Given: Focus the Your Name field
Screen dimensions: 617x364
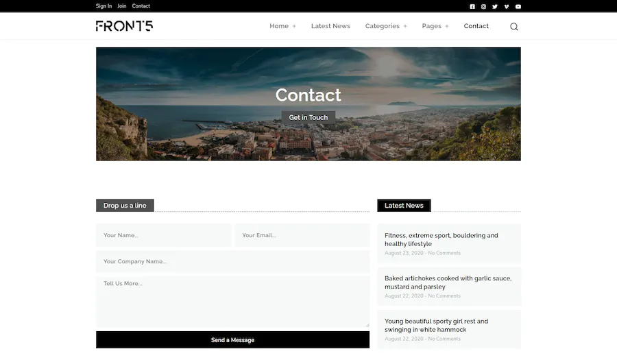Looking at the screenshot, I should [164, 235].
